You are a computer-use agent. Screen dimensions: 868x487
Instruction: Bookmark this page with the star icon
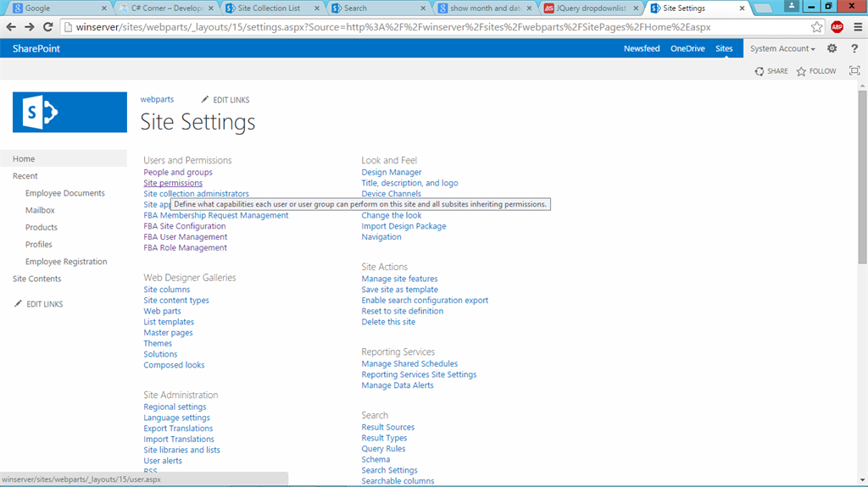coord(816,27)
